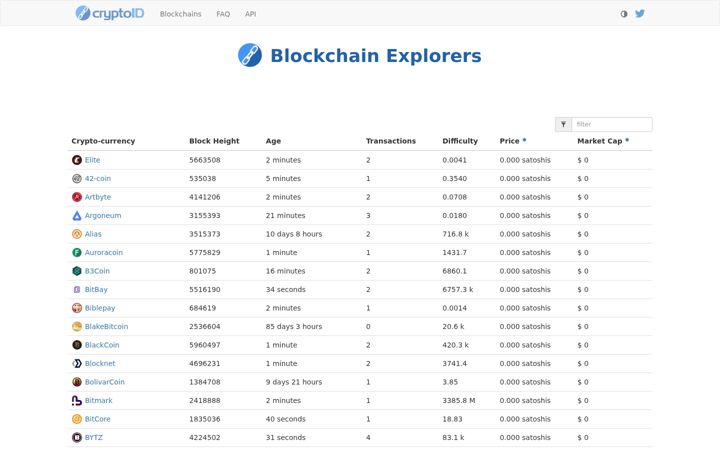The width and height of the screenshot is (720, 450).
Task: Click the Blockchain Explorers page heading
Action: click(376, 56)
